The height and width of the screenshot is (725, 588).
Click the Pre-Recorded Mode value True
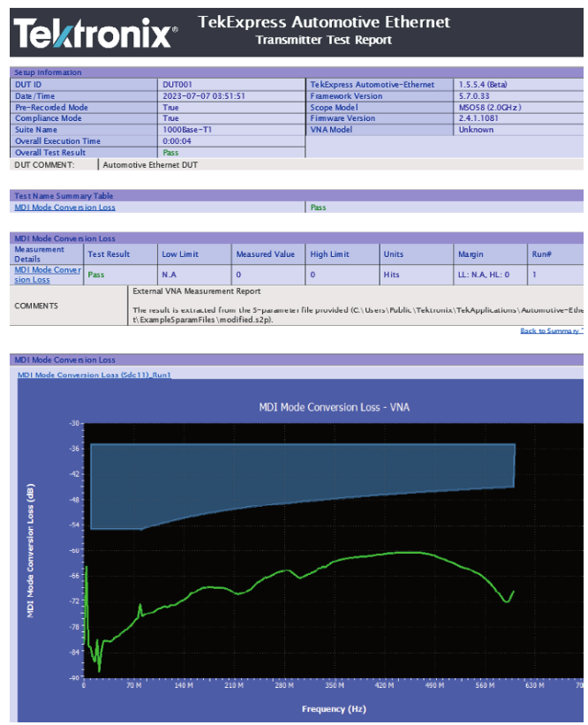pyautogui.click(x=170, y=107)
